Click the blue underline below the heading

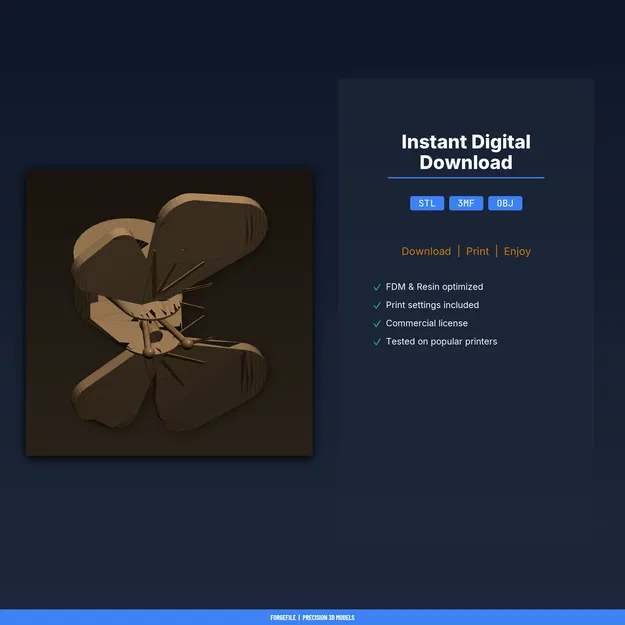[466, 178]
